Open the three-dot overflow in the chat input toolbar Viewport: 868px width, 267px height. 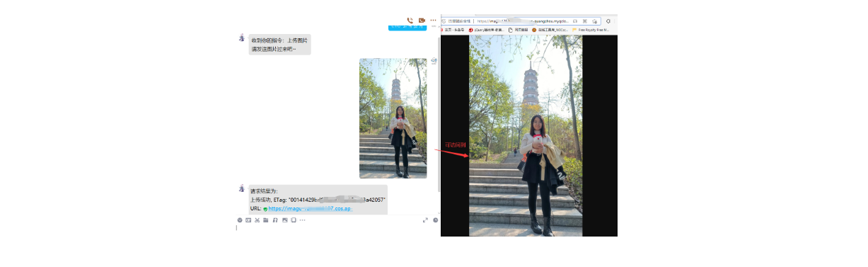302,220
